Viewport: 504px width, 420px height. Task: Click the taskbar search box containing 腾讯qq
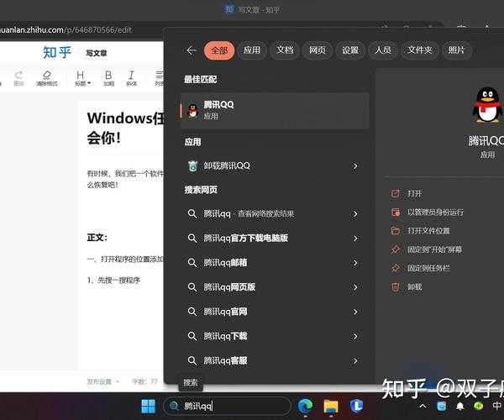[x=227, y=407]
